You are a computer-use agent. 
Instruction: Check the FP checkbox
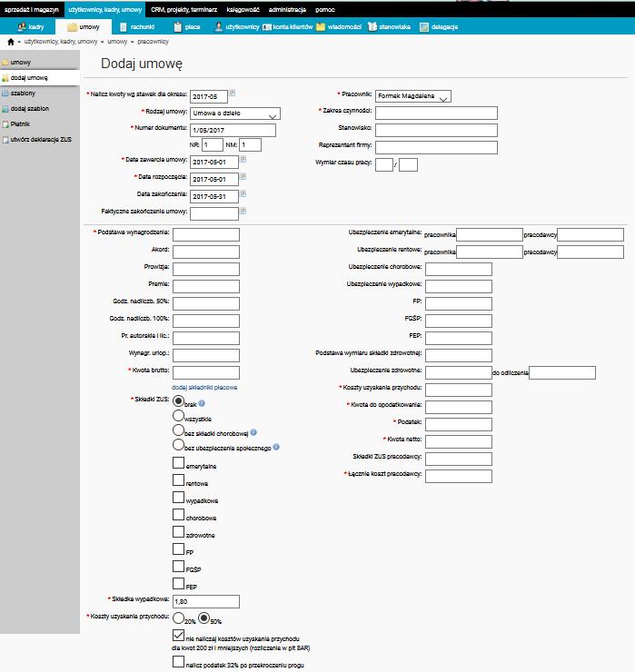[x=178, y=549]
